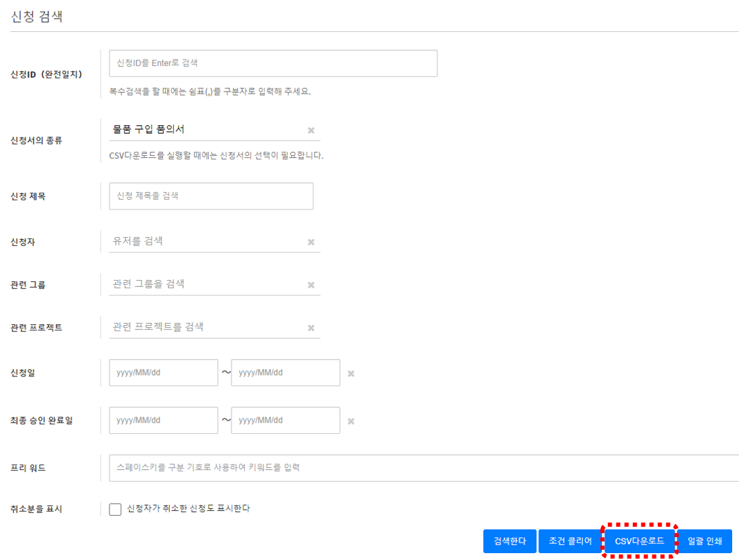Image resolution: width=739 pixels, height=560 pixels.
Task: Open the 신청서의 종류 dropdown showing 물품 구입 품의서
Action: 205,130
